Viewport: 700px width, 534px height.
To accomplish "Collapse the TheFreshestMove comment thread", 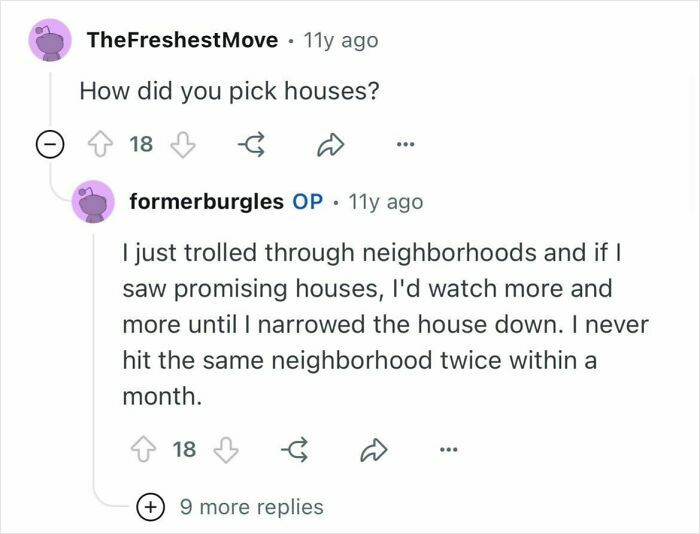I will point(50,144).
